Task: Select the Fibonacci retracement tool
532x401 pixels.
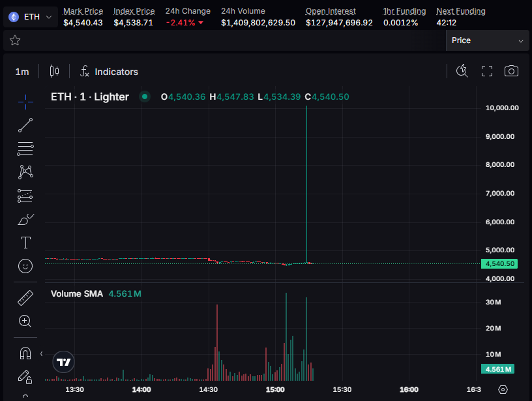Action: [25, 149]
